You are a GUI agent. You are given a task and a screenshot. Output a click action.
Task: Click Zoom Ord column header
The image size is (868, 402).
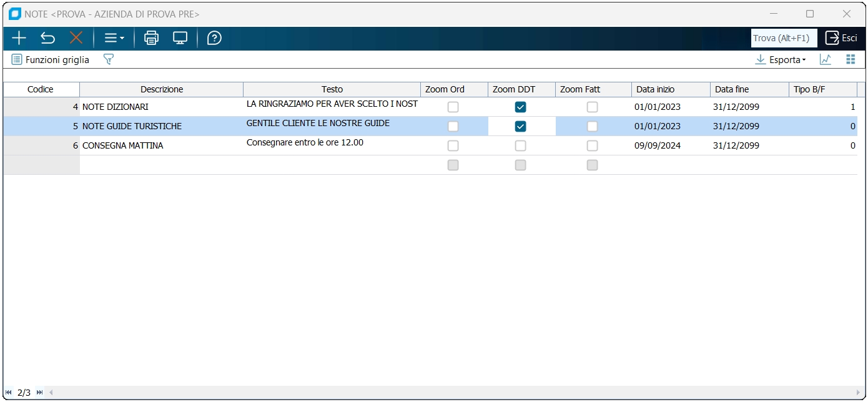point(454,89)
